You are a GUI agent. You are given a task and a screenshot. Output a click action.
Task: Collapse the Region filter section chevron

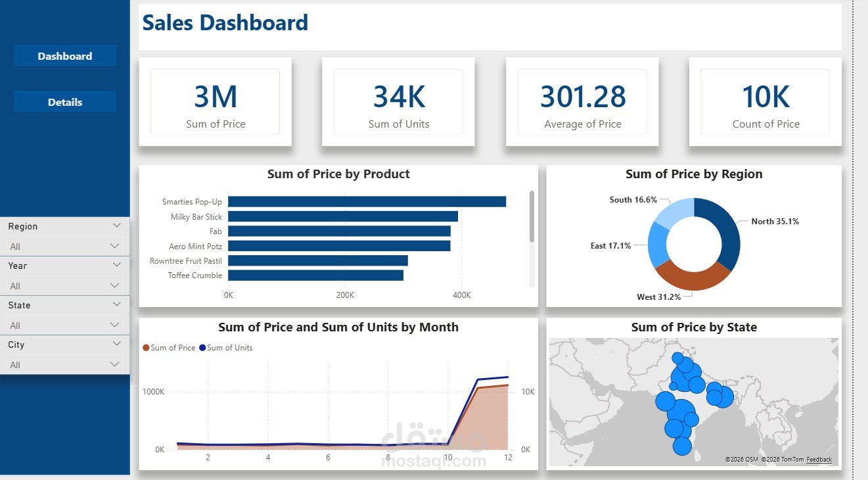point(117,226)
